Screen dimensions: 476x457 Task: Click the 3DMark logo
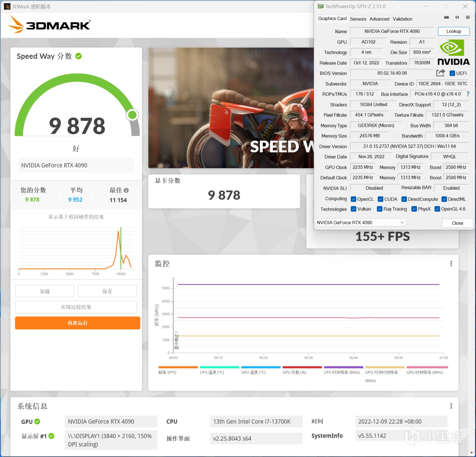pos(49,24)
